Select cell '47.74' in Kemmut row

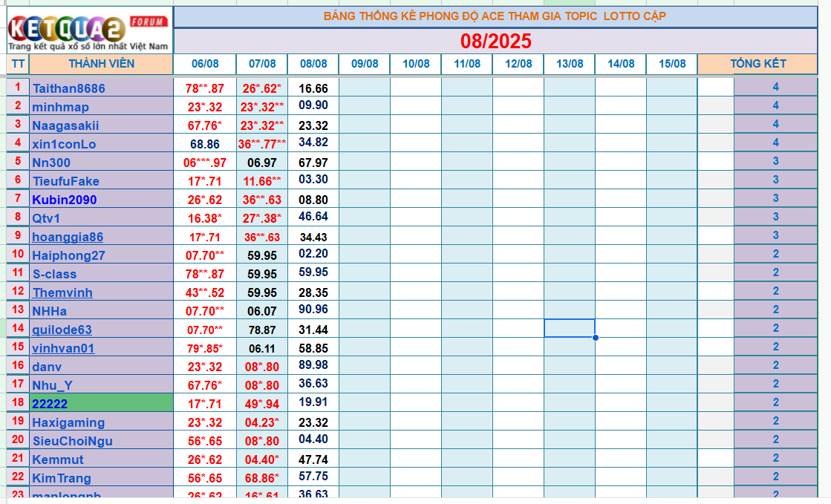(313, 459)
